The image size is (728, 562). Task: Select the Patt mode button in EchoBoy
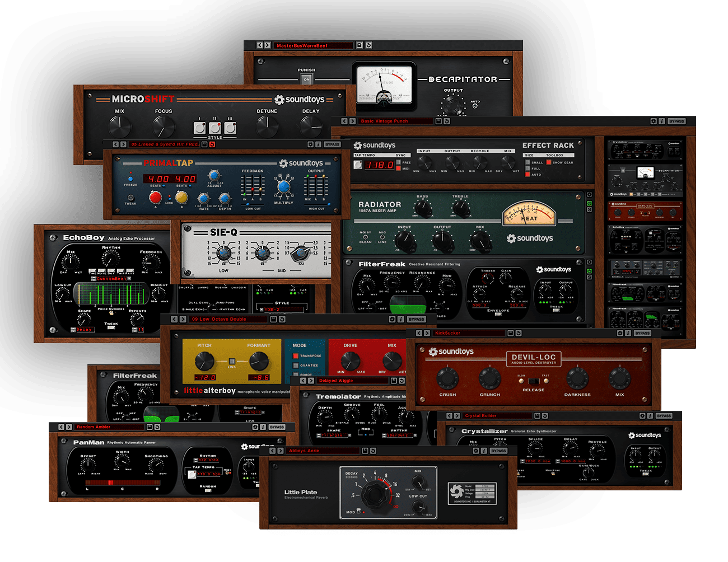coord(129,270)
